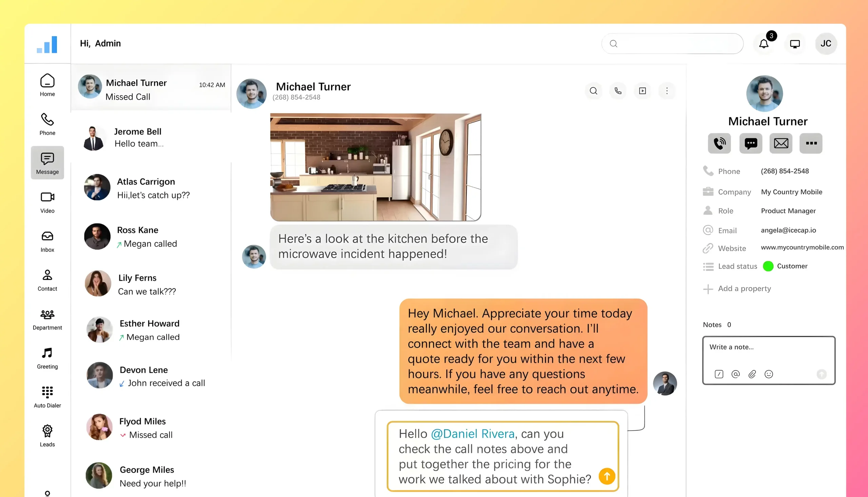Screen dimensions: 868x497
Task: Click the Write a note field
Action: (x=768, y=352)
